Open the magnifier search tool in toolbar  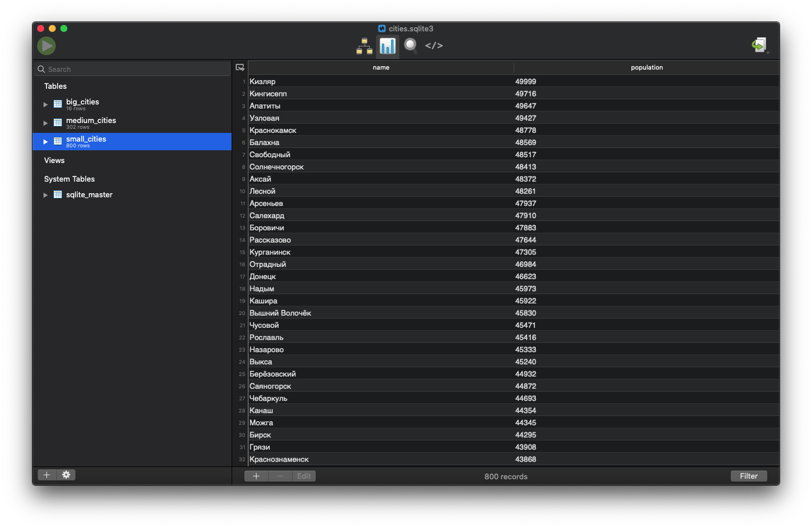point(411,46)
